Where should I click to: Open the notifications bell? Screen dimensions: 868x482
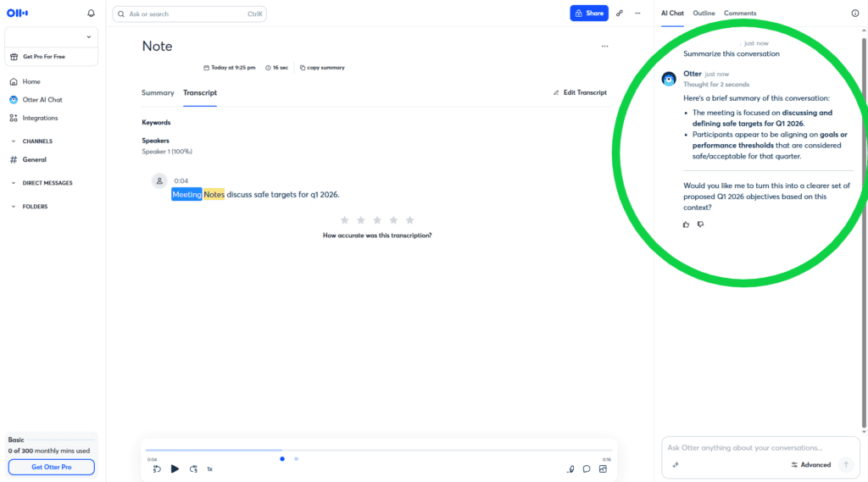point(92,14)
